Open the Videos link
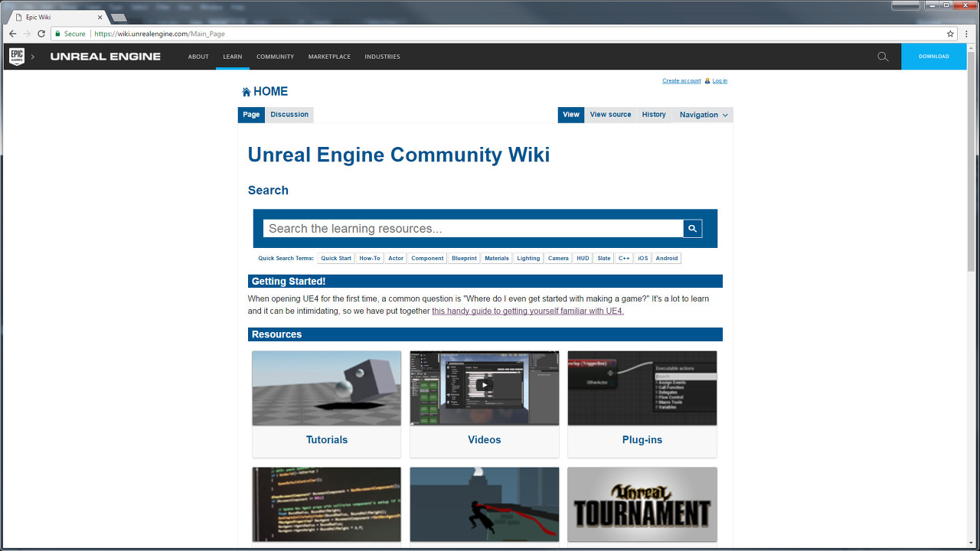 [x=485, y=440]
